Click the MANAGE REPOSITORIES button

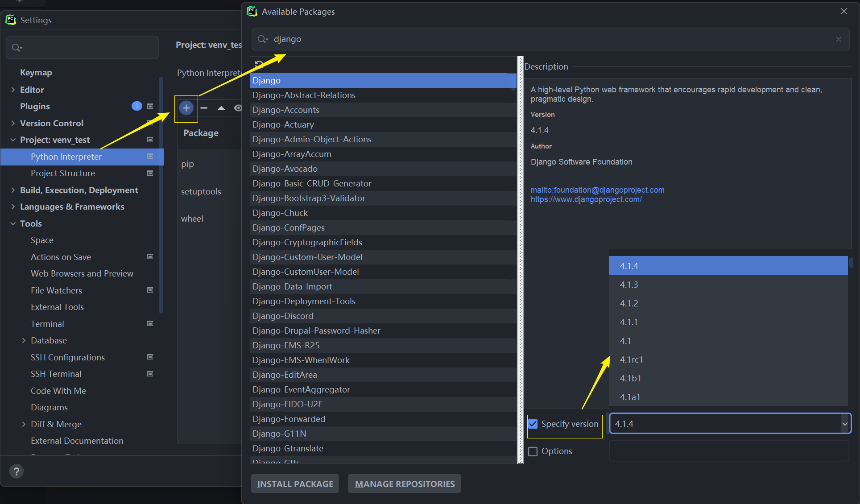[405, 484]
